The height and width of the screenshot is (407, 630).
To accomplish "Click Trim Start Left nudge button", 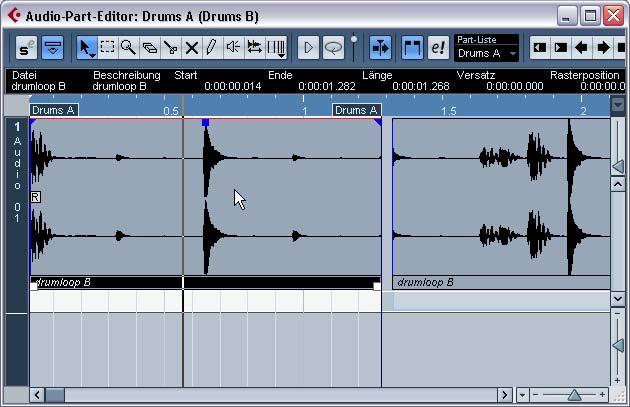I will tap(540, 48).
